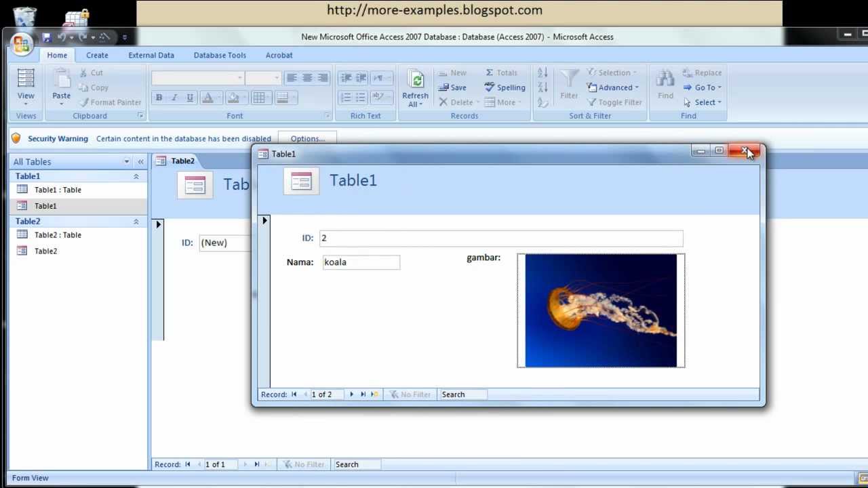868x488 pixels.
Task: Open the Selection filter dropdown
Action: 612,73
